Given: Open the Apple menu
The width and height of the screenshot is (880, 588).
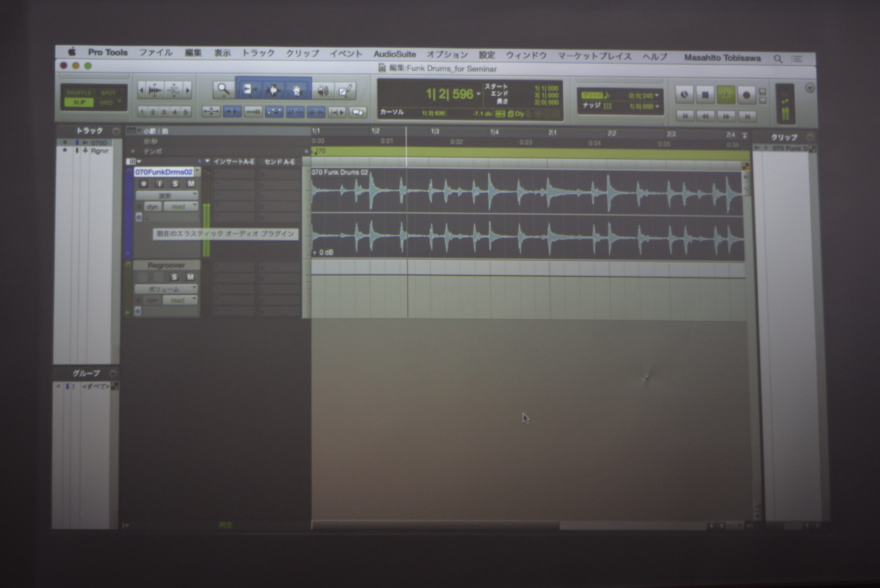Looking at the screenshot, I should (72, 52).
